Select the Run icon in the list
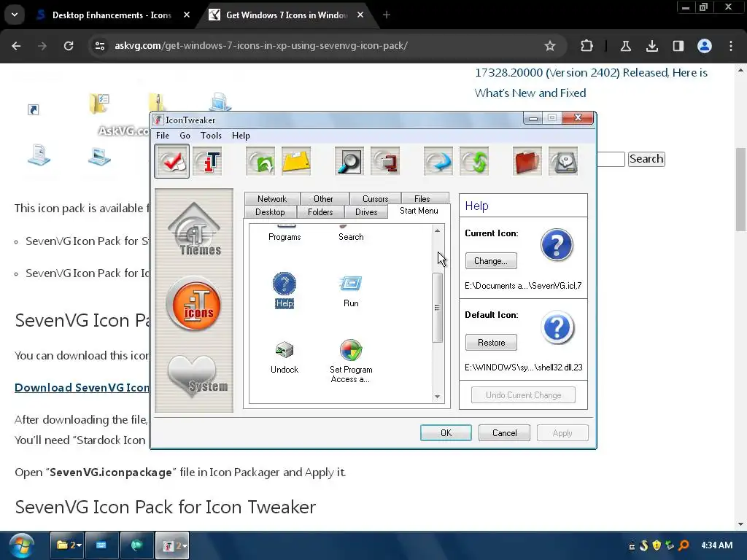747x560 pixels. coord(351,291)
